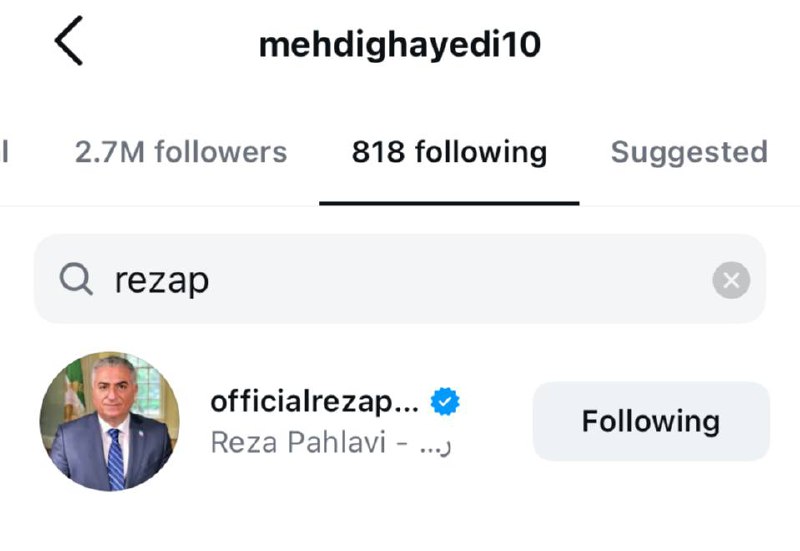This screenshot has width=800, height=551.
Task: Tap the search magnifier icon
Action: point(76,279)
